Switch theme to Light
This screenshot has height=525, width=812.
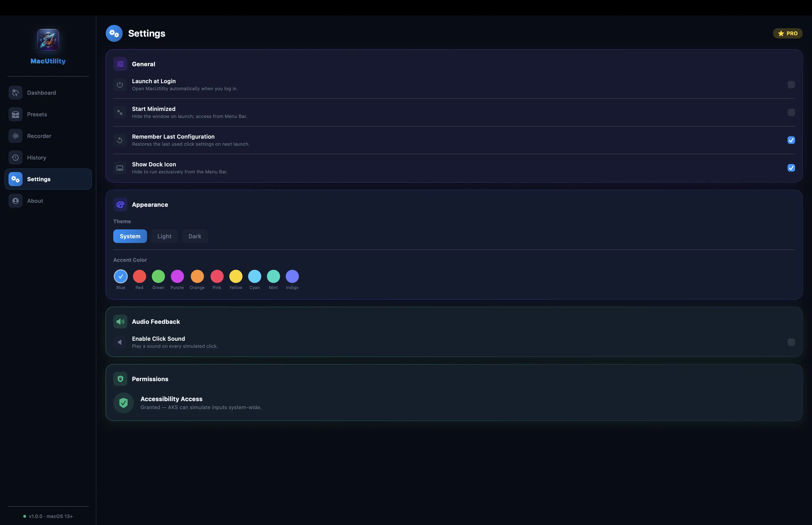click(x=164, y=236)
